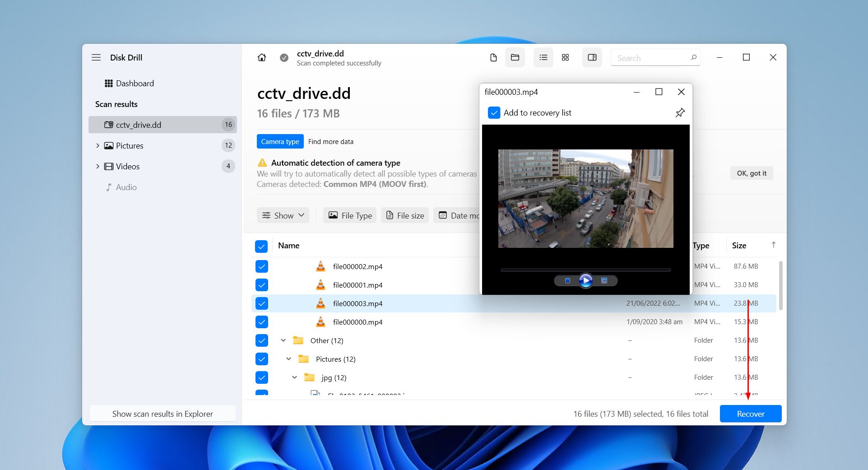
Task: Select cctv_drive.dd scan result in sidebar
Action: pos(162,125)
